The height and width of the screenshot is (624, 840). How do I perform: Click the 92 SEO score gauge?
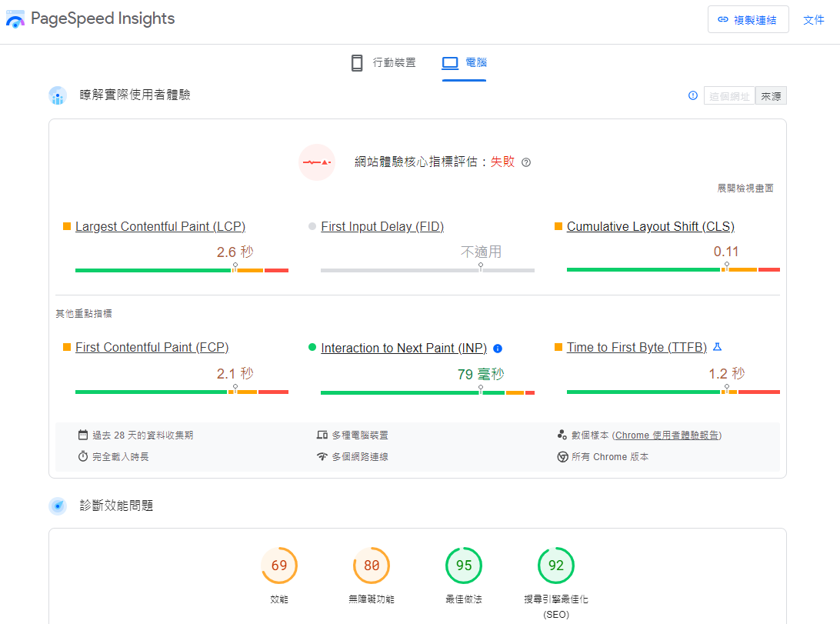coord(556,566)
